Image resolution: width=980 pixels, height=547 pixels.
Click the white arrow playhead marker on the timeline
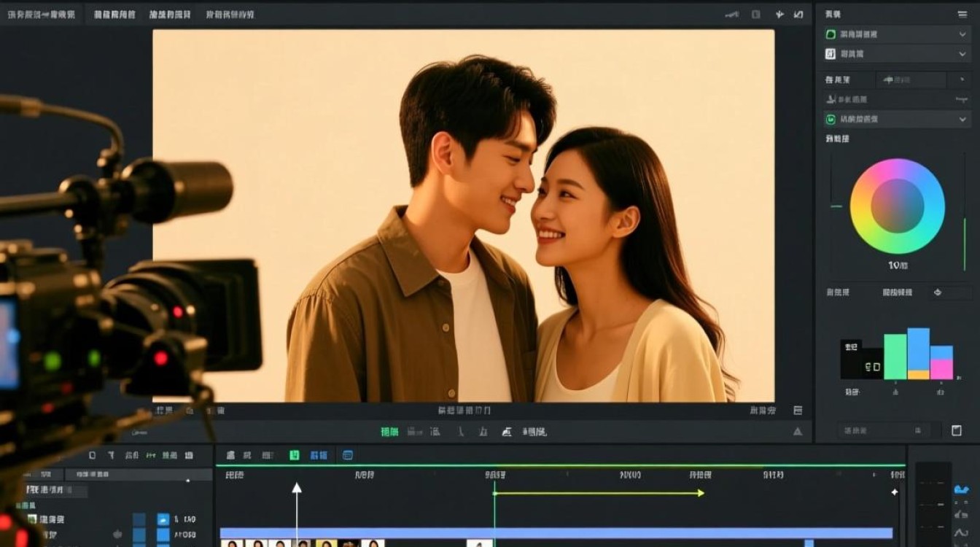[x=297, y=487]
